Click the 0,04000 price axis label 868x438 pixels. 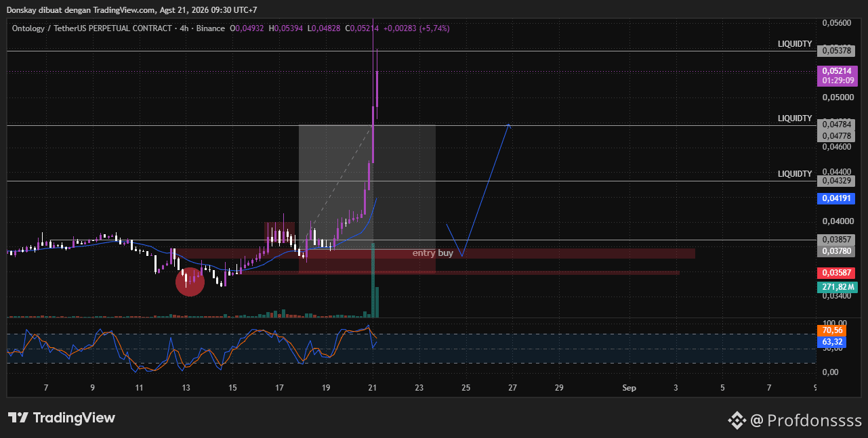pos(836,221)
